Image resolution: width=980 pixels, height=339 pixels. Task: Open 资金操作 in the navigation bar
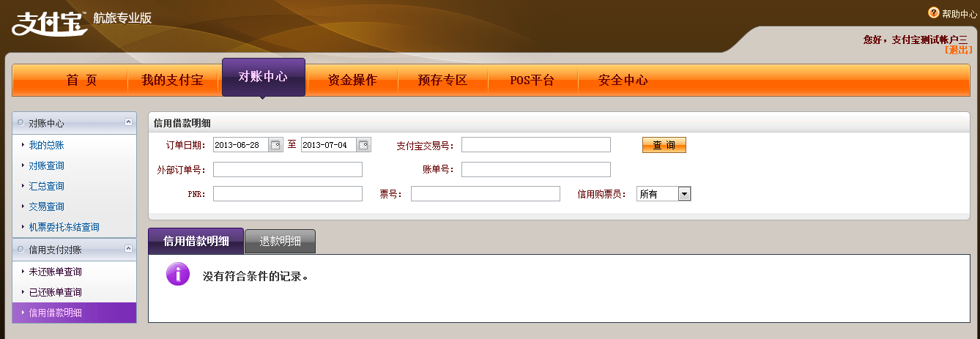(x=352, y=81)
